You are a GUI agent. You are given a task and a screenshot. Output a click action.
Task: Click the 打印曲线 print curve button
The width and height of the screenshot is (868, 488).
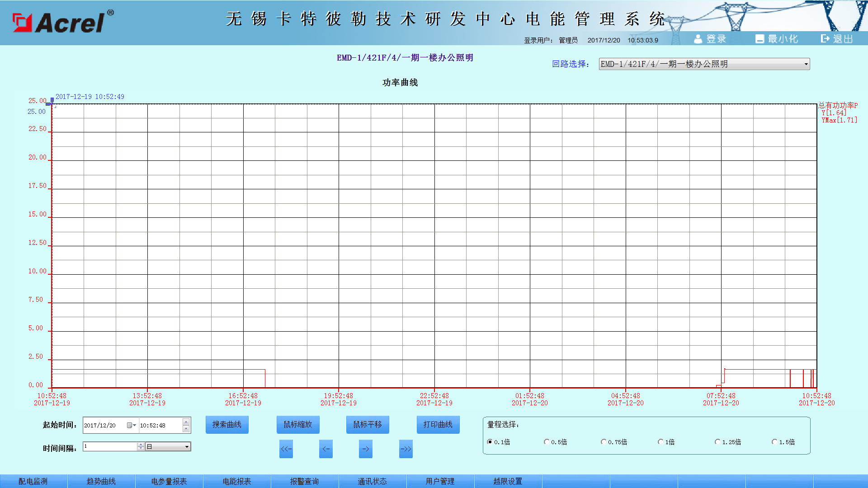(438, 425)
